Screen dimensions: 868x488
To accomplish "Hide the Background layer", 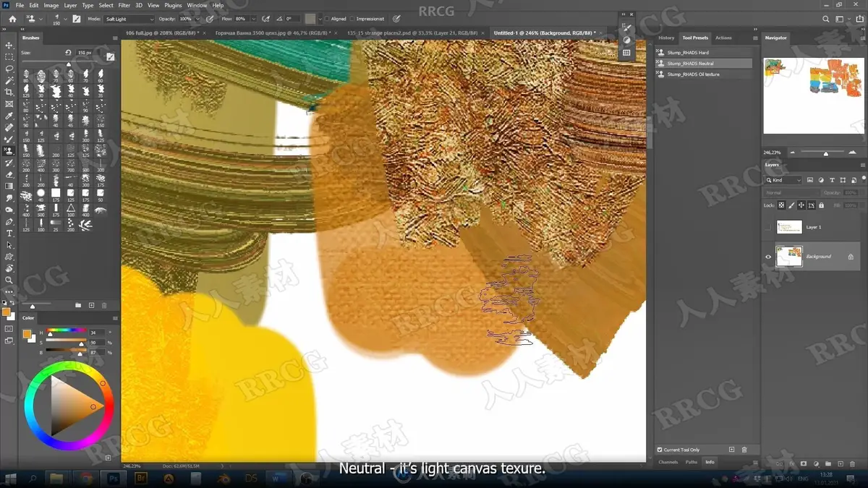I will pyautogui.click(x=768, y=257).
